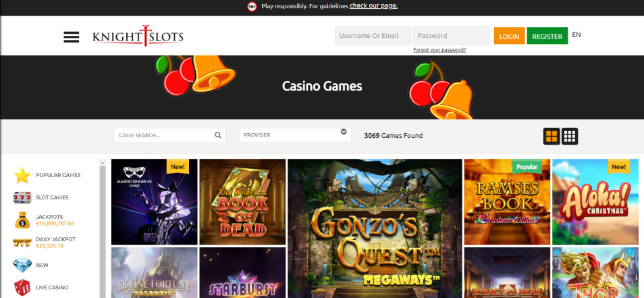Open the EN language selector
This screenshot has height=298, width=644.
576,35
